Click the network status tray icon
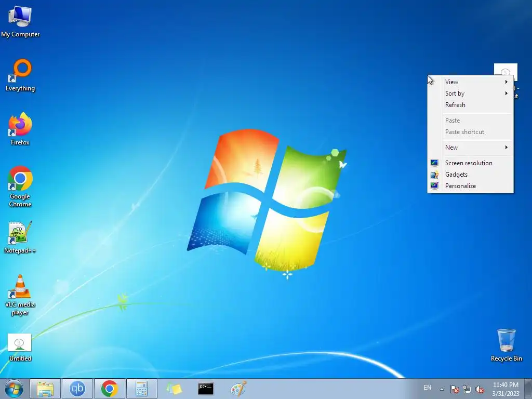The image size is (532, 399). [x=467, y=389]
